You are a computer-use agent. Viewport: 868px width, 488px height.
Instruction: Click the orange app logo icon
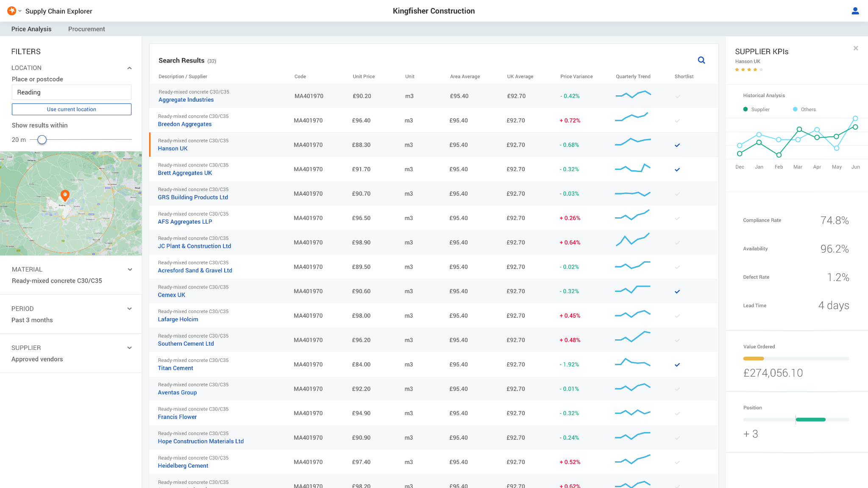click(12, 11)
